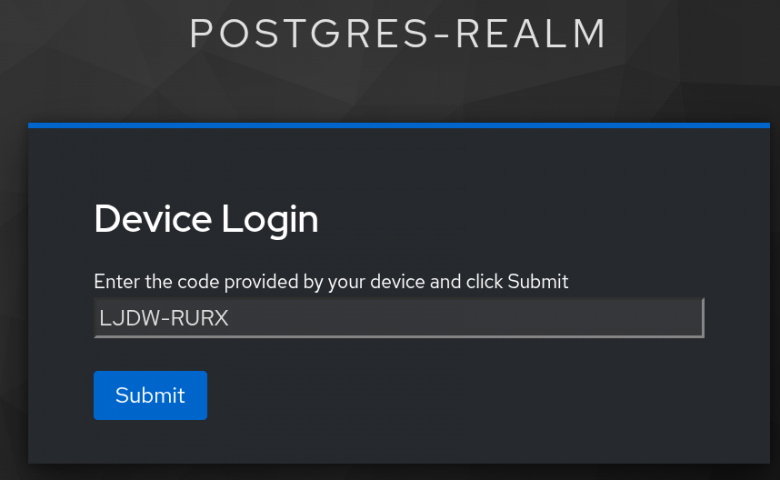Viewport: 780px width, 480px height.
Task: Click the "REALM" part of the title
Action: tap(531, 34)
